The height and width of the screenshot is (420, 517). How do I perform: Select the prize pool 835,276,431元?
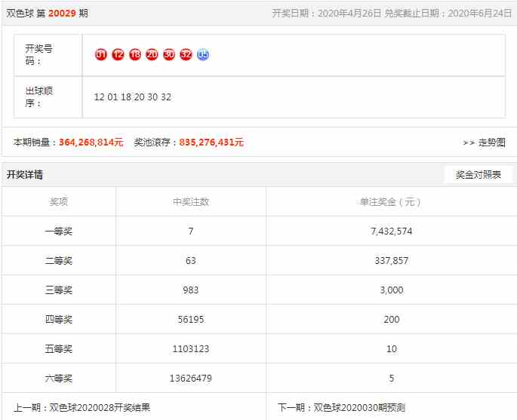[x=211, y=143]
